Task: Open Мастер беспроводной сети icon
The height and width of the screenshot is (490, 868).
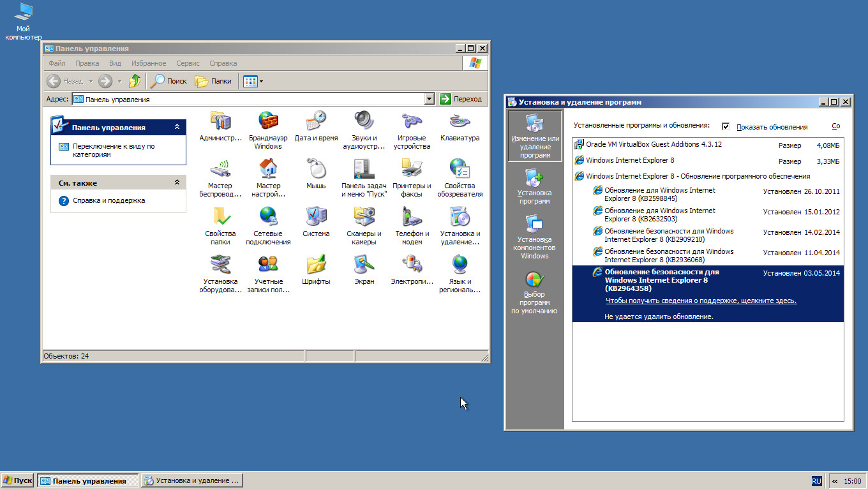Action: click(x=220, y=177)
